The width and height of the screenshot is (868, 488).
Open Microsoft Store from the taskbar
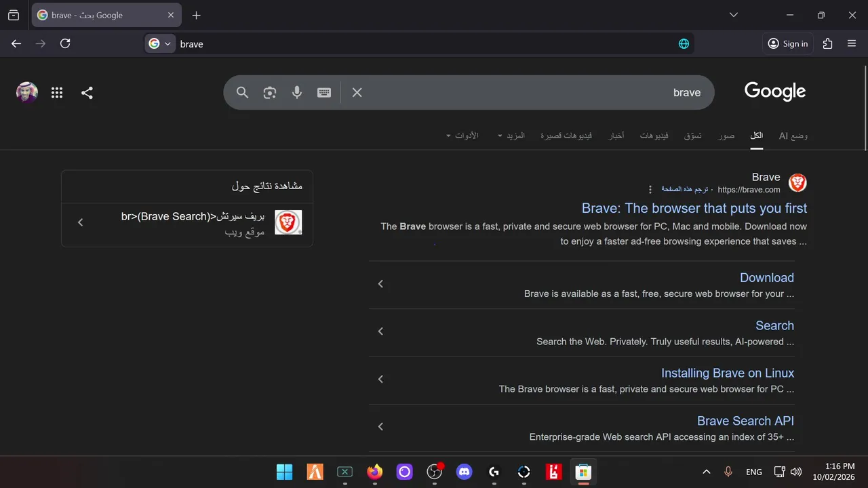583,472
